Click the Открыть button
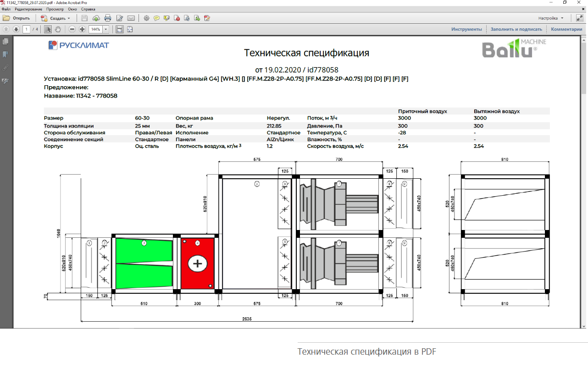This screenshot has height=373, width=588. tap(17, 18)
